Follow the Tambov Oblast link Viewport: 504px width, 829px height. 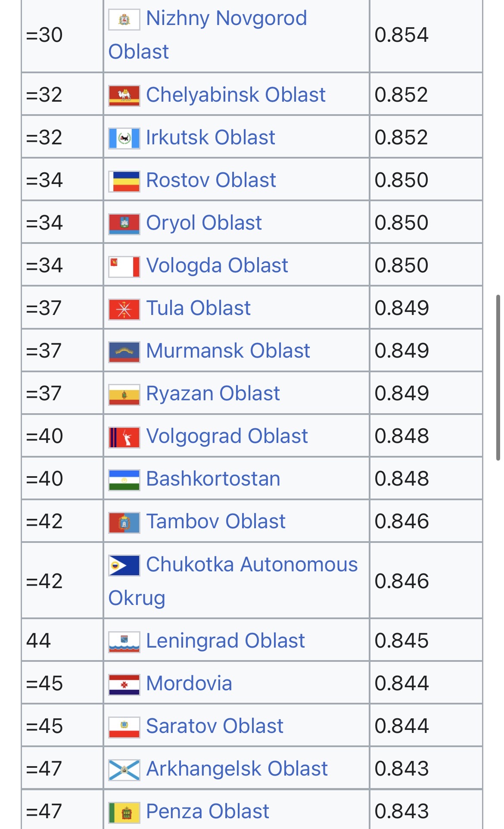[216, 521]
